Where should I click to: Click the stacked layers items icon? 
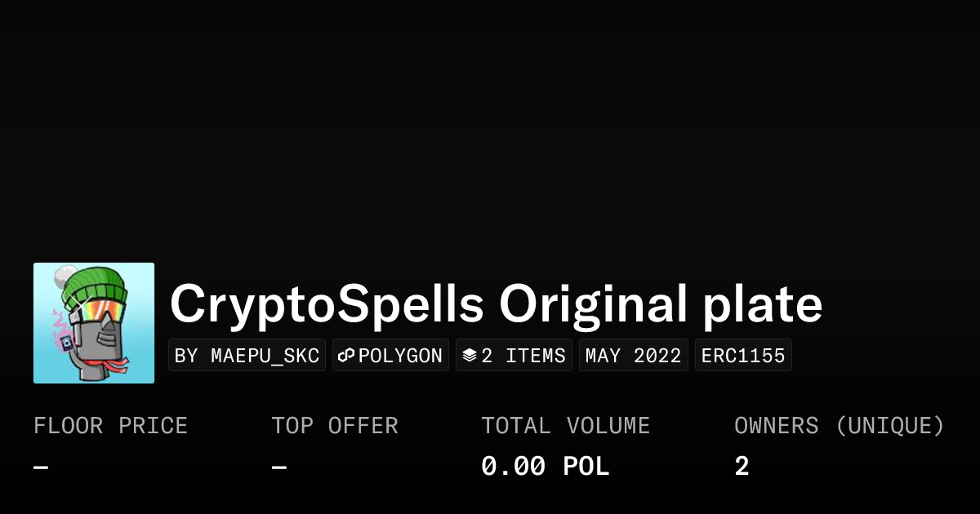pyautogui.click(x=469, y=356)
